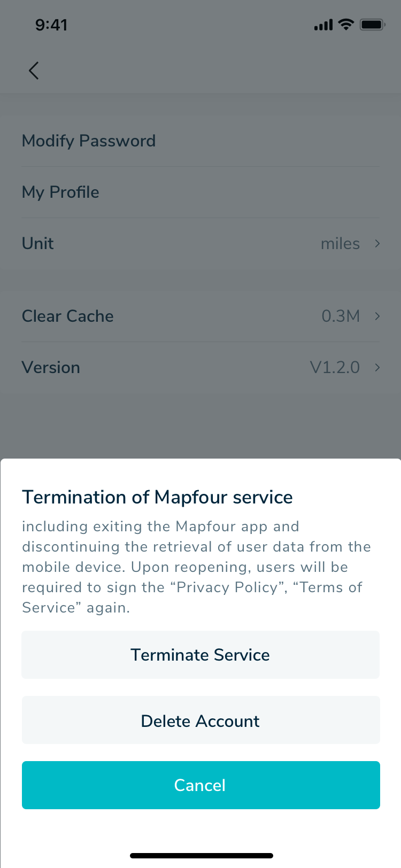Viewport: 401px width, 868px height.
Task: Expand the Unit row chevron
Action: [377, 244]
